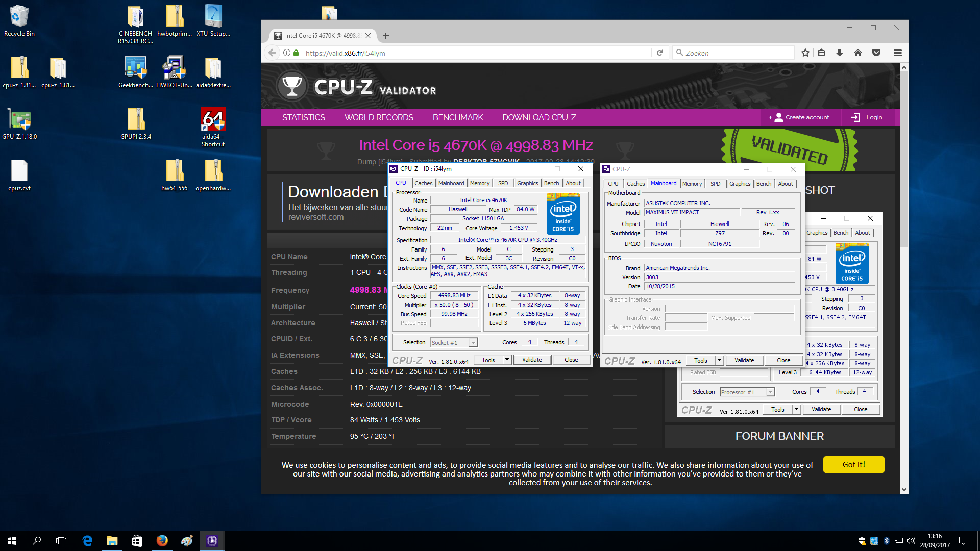Expand Tools dropdown arrow in i54lym window

507,360
